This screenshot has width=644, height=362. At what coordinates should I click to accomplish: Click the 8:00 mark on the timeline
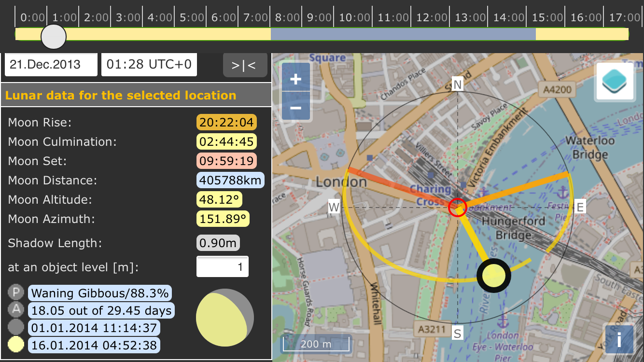point(288,17)
